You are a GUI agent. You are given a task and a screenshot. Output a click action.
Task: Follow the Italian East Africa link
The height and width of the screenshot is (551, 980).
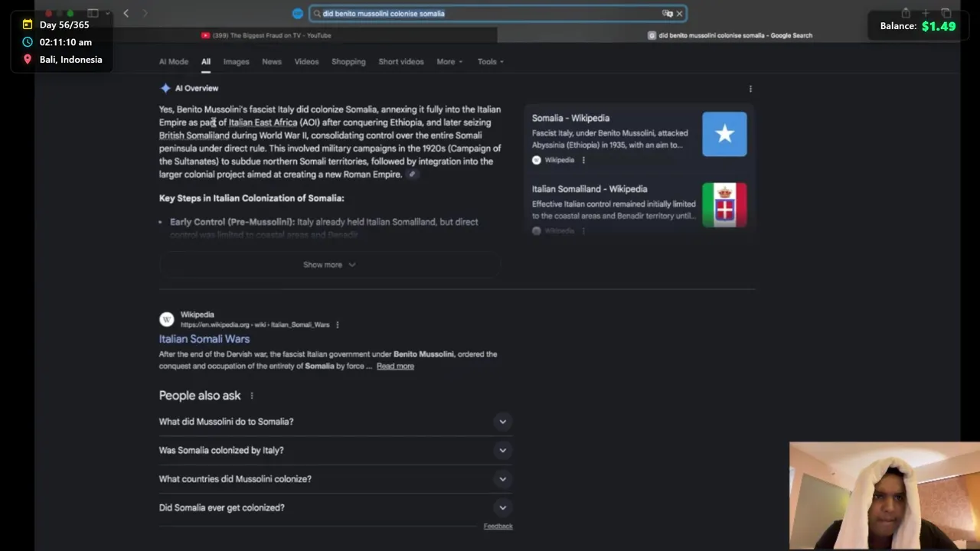pos(263,122)
